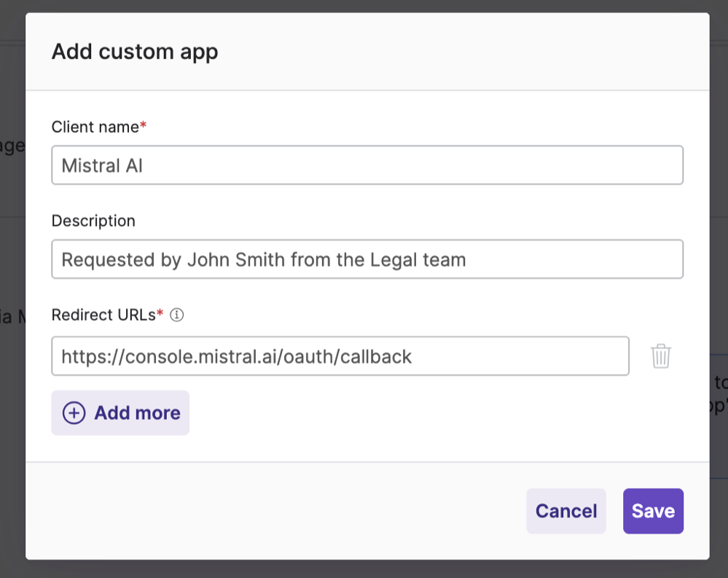Click the "Redirect URLs" field label
This screenshot has width=728, height=578.
(x=103, y=315)
